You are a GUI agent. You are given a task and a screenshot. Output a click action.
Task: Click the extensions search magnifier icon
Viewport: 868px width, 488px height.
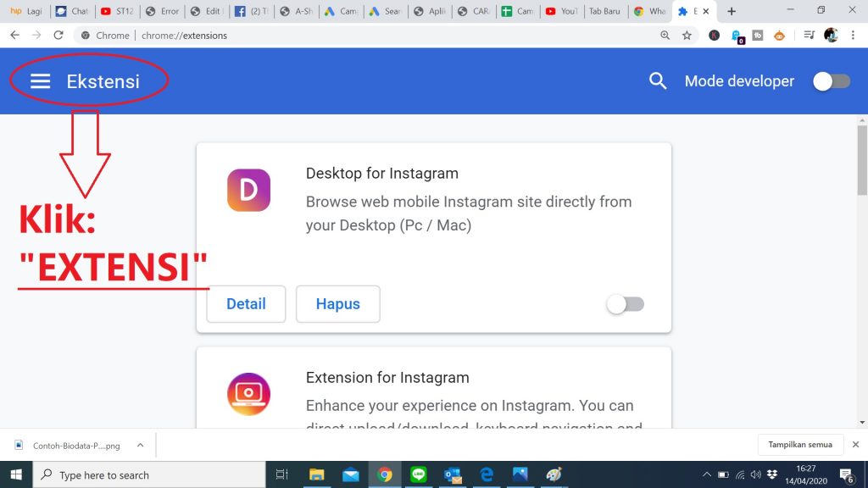click(x=658, y=81)
